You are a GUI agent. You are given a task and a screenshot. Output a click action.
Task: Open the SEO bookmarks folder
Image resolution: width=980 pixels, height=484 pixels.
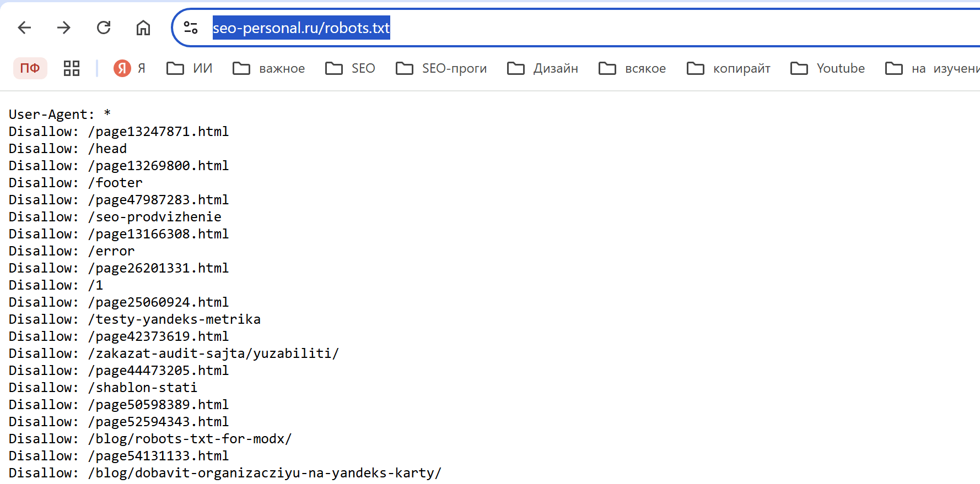pyautogui.click(x=351, y=68)
